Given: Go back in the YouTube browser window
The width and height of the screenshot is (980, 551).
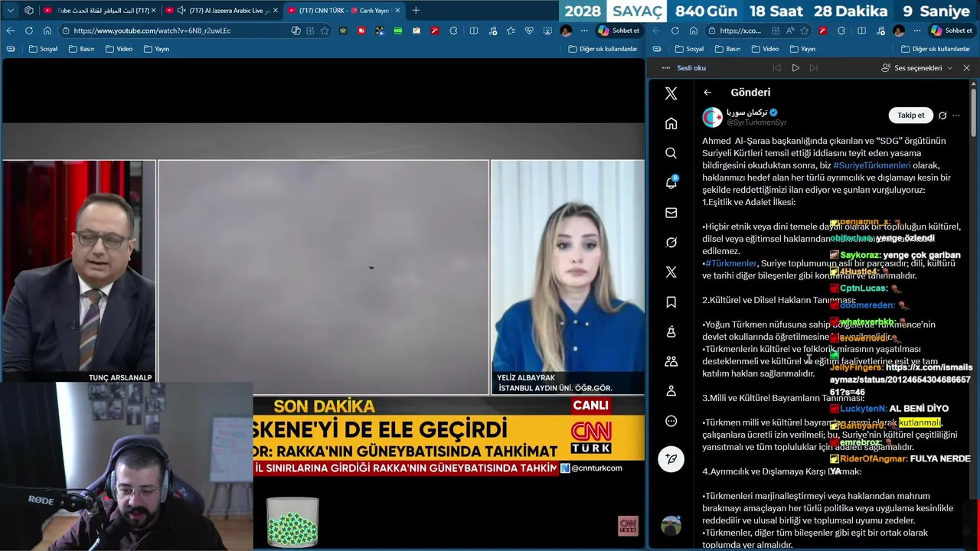Looking at the screenshot, I should [11, 31].
